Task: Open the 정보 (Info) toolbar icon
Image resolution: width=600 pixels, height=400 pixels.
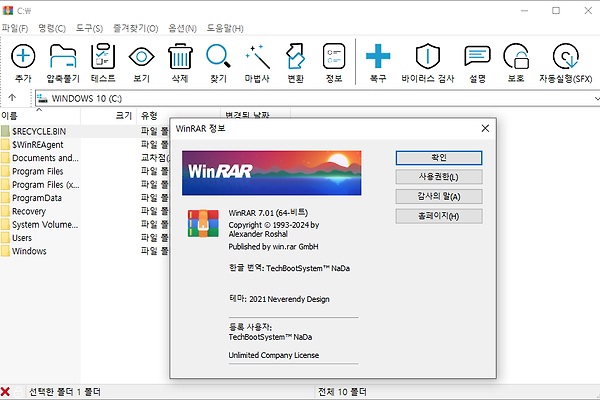Action: pos(334,57)
